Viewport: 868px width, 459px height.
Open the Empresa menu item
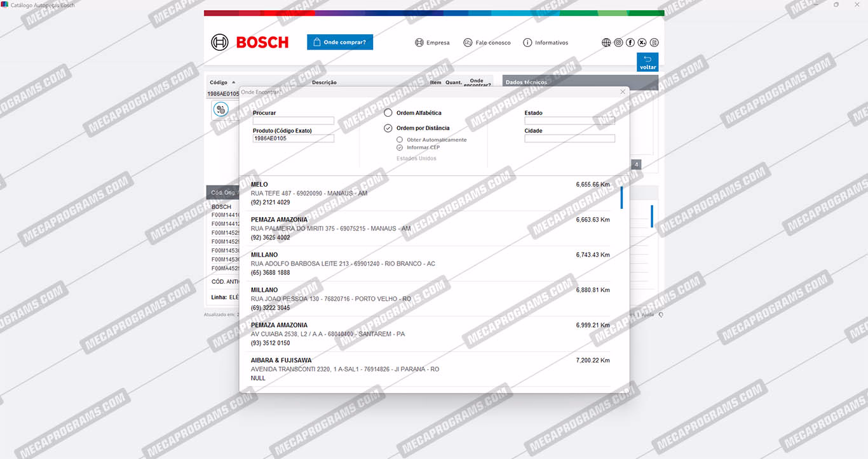coord(432,43)
